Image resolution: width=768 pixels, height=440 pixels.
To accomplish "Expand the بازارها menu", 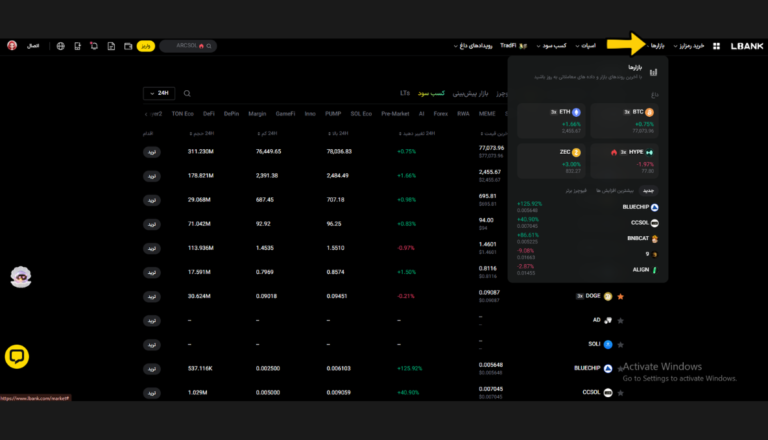I will click(656, 46).
